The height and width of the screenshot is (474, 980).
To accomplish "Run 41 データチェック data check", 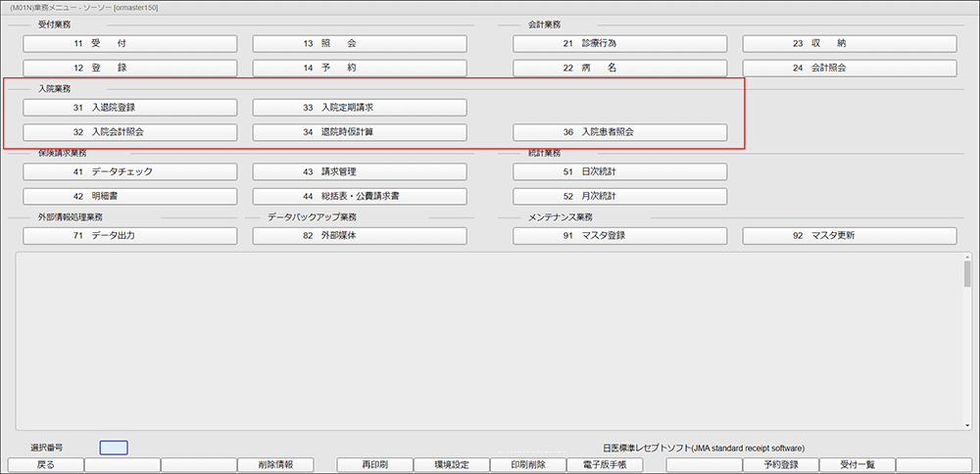I will tap(130, 171).
